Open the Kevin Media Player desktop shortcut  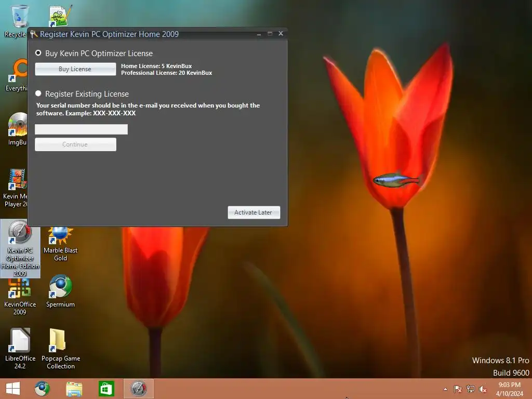[15, 188]
